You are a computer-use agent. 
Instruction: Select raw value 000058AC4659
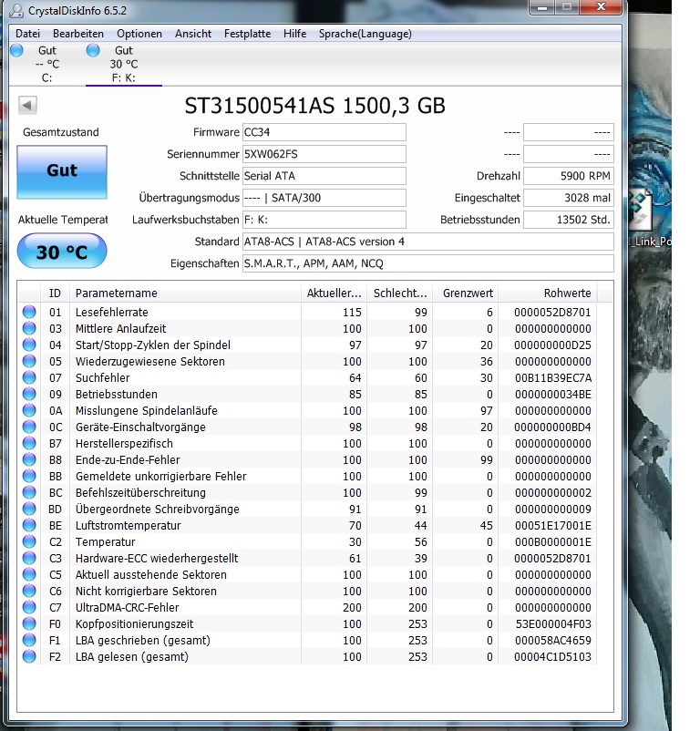[x=553, y=640]
